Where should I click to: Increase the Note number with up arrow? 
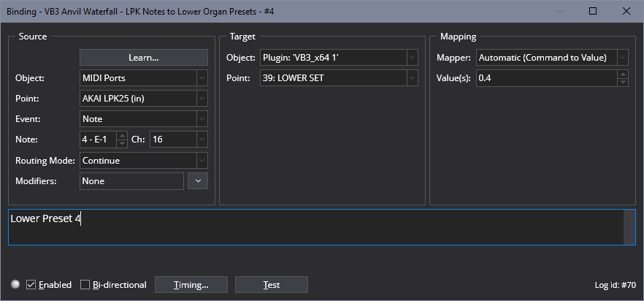click(122, 136)
